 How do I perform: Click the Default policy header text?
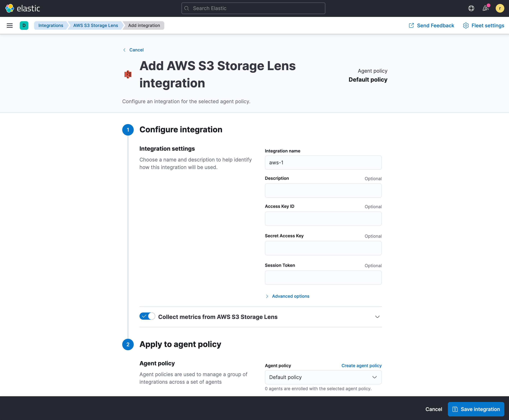[368, 80]
